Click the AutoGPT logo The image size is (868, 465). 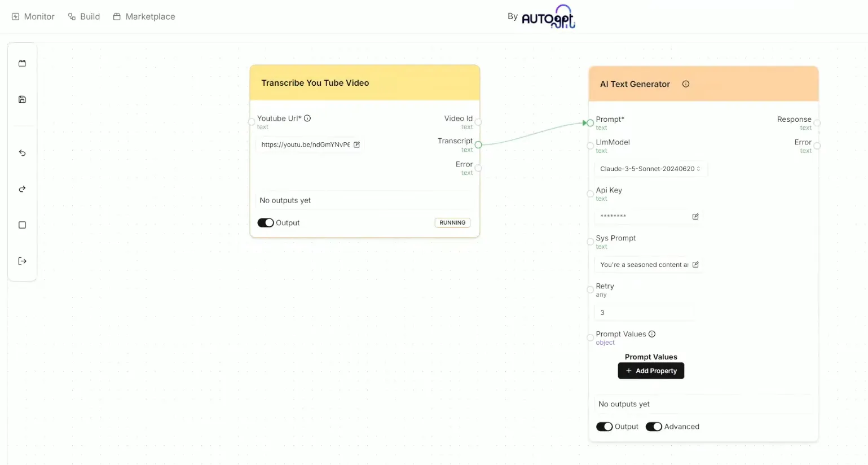pos(548,16)
